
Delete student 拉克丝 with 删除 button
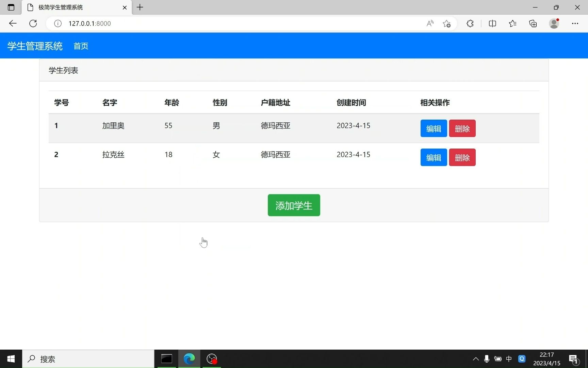(x=462, y=157)
